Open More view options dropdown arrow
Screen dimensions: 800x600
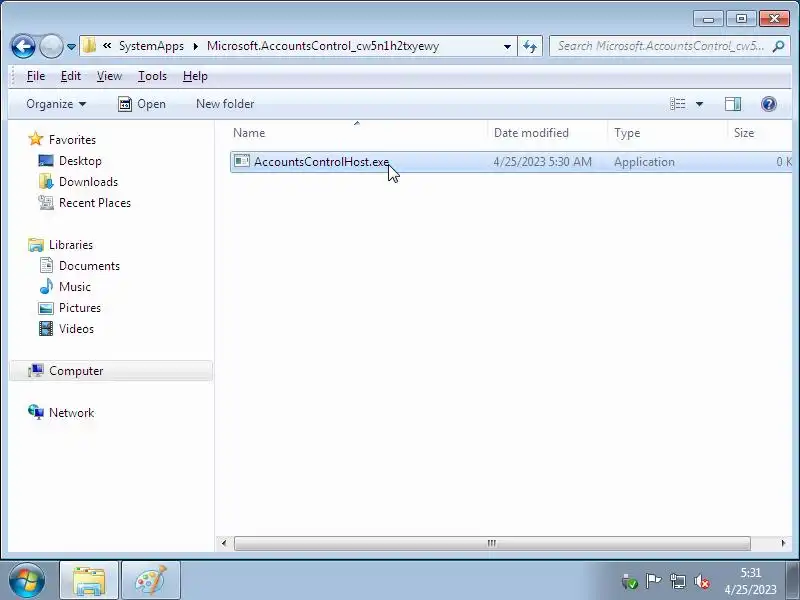point(699,104)
